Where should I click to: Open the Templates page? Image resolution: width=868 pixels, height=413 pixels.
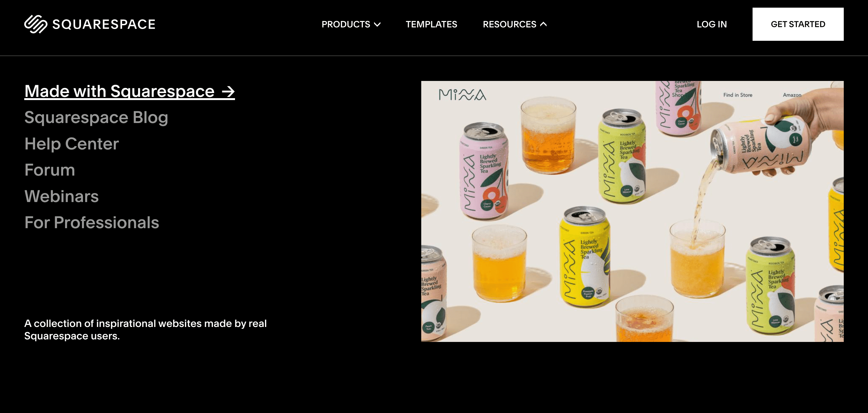(x=431, y=24)
